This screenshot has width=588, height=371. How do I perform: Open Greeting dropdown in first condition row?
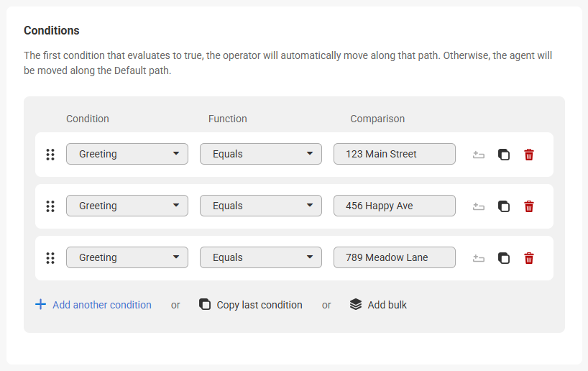(127, 154)
